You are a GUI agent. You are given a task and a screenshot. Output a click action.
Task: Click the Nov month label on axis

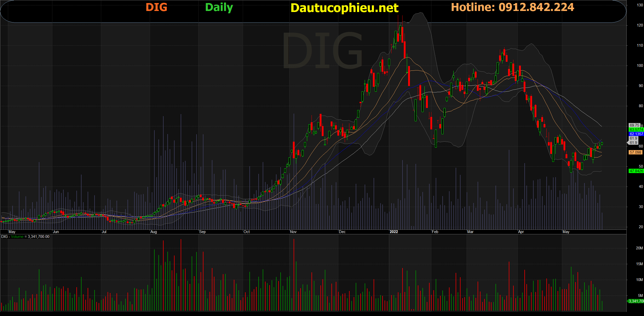point(293,232)
